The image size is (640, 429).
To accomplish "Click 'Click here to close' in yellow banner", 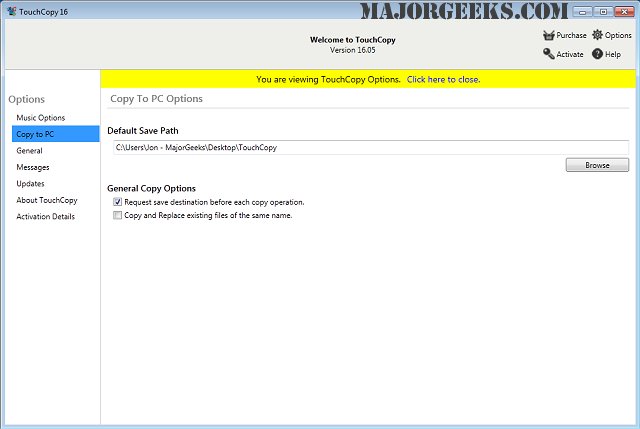I will (x=443, y=80).
